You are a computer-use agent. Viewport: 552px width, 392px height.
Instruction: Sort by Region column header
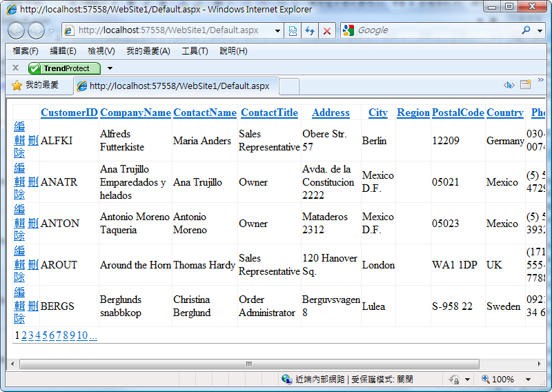(x=413, y=112)
